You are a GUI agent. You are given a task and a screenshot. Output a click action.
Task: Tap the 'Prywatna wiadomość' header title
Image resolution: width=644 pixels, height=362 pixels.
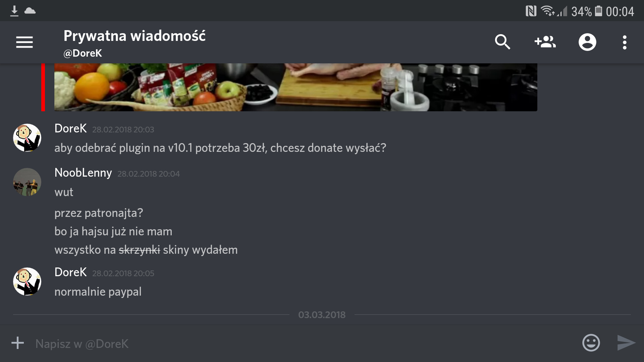[x=135, y=36]
